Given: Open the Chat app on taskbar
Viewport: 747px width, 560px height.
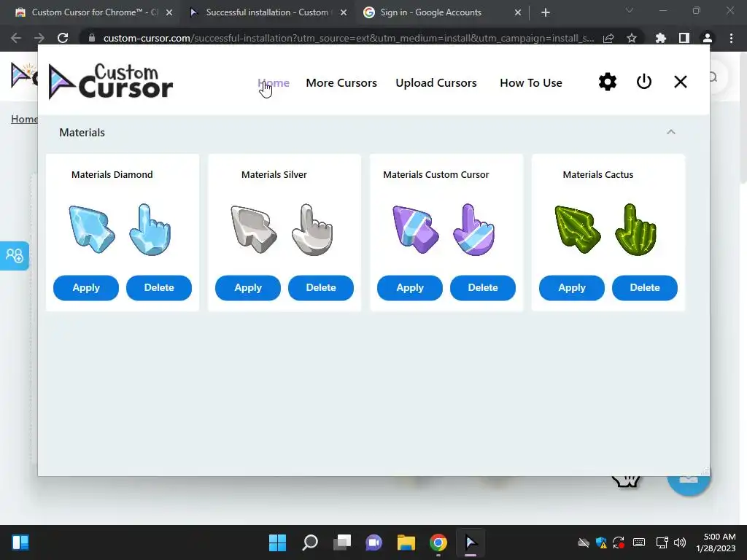Looking at the screenshot, I should tap(374, 542).
